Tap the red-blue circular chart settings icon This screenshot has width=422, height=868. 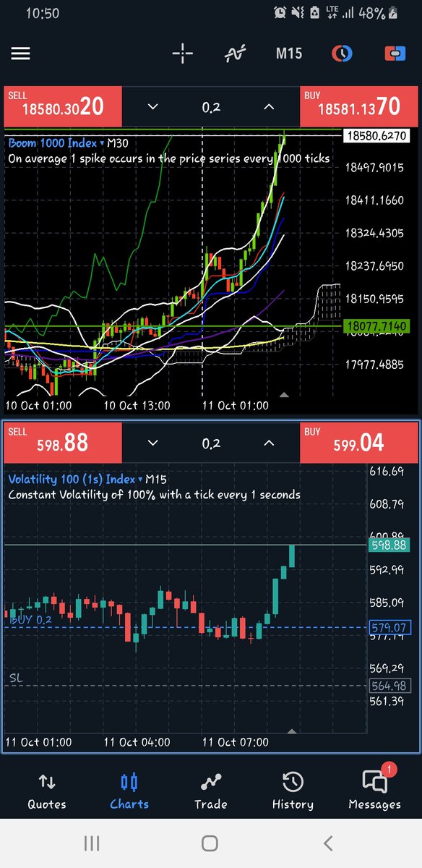342,54
